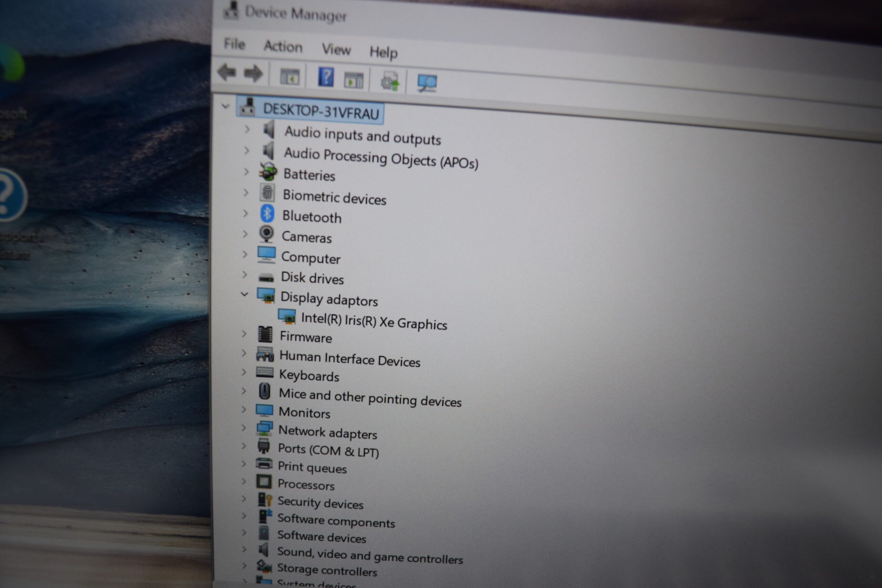Select Sound, video and game controllers

pyautogui.click(x=370, y=556)
